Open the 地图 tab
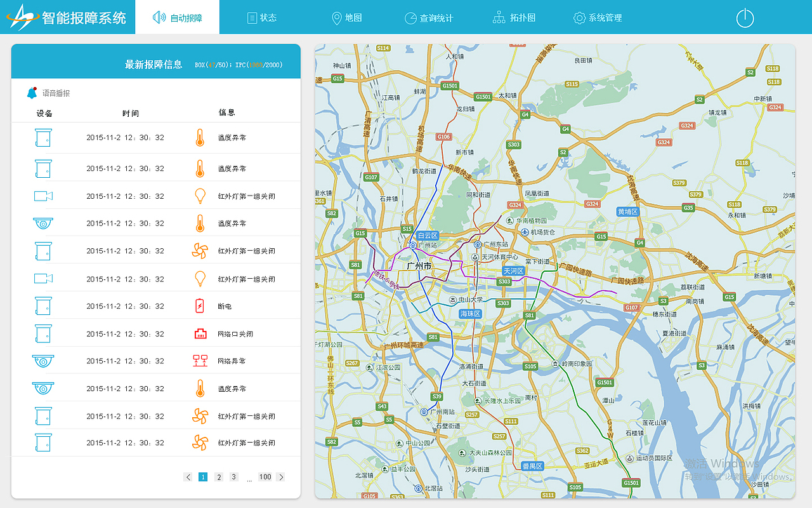This screenshot has width=812, height=508. click(x=346, y=18)
